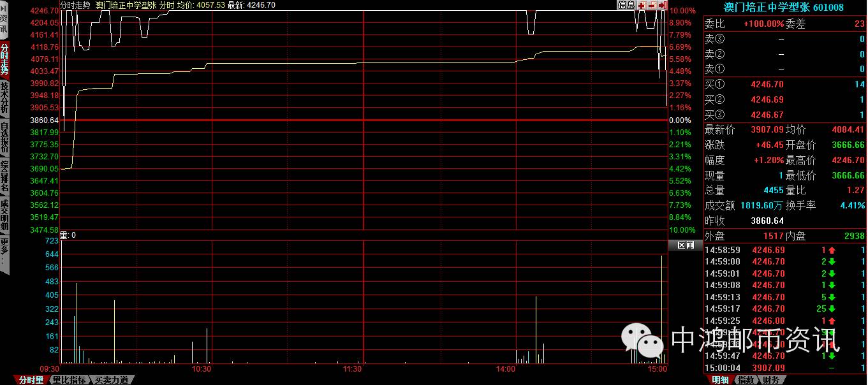This screenshot has height=385, width=868.
Task: Click the 卖② row label
Action: (714, 54)
